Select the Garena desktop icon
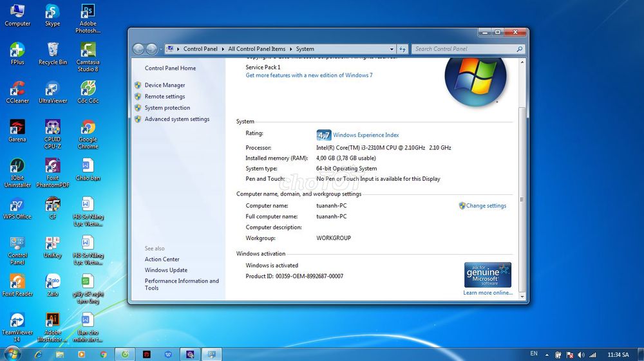Viewport: 644px width, 361px height. (17, 131)
